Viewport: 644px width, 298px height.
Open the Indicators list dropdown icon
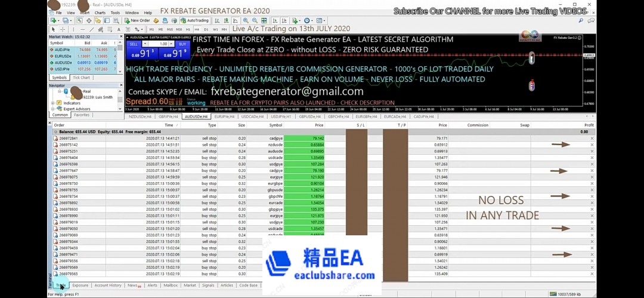pos(296,20)
